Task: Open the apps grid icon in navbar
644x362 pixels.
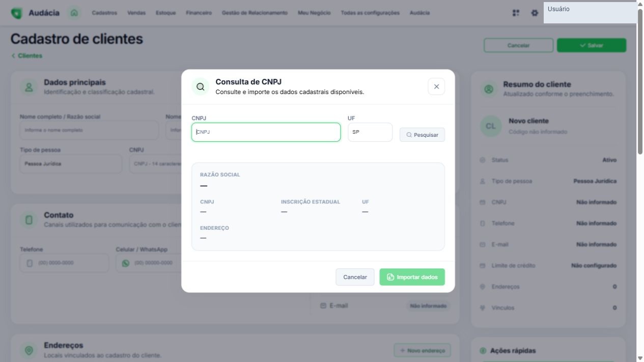Action: (516, 13)
